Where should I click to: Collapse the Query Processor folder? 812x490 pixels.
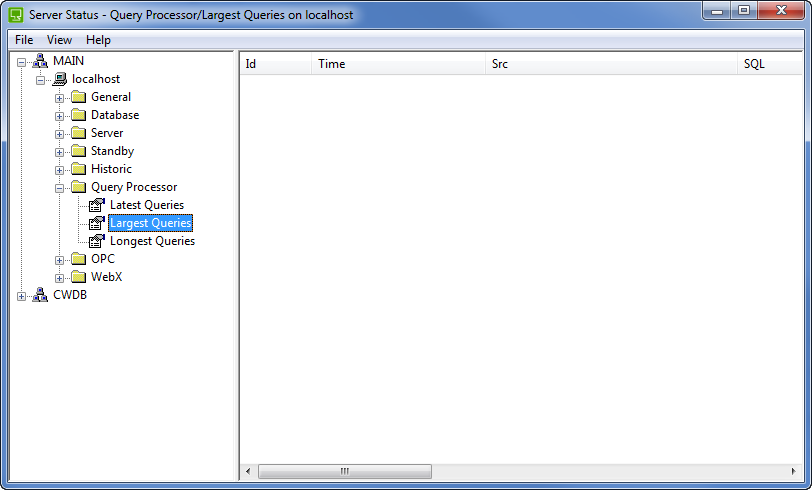[x=60, y=189]
